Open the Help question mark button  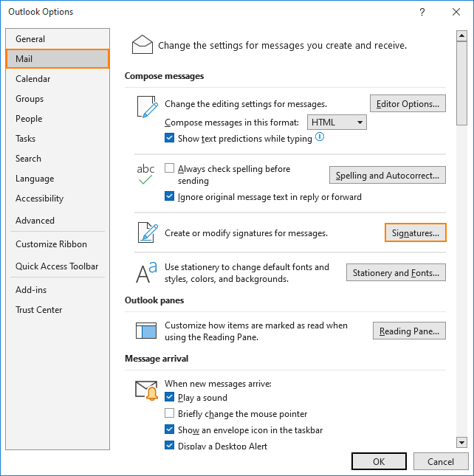pyautogui.click(x=422, y=12)
